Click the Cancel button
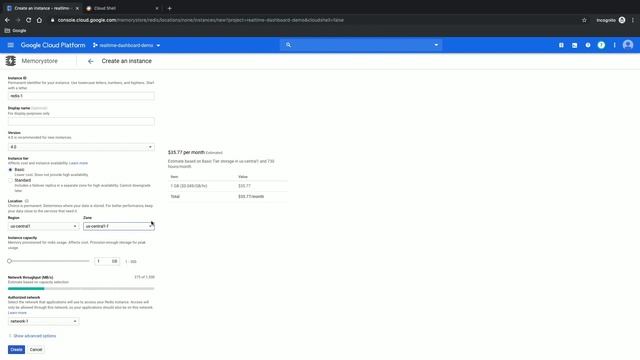The image size is (640, 360). pyautogui.click(x=36, y=349)
